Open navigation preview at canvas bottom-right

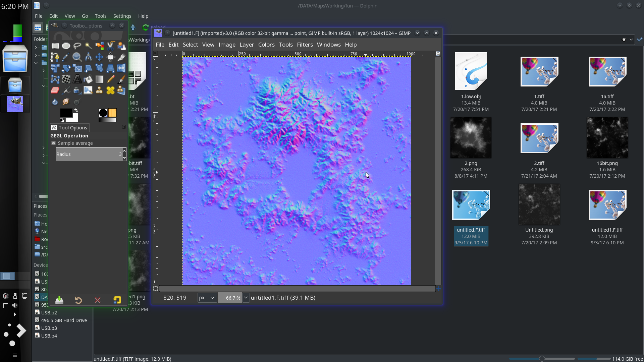click(x=438, y=288)
